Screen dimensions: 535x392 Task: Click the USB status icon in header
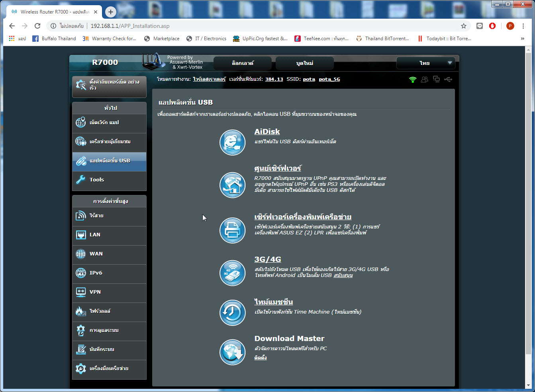[448, 80]
